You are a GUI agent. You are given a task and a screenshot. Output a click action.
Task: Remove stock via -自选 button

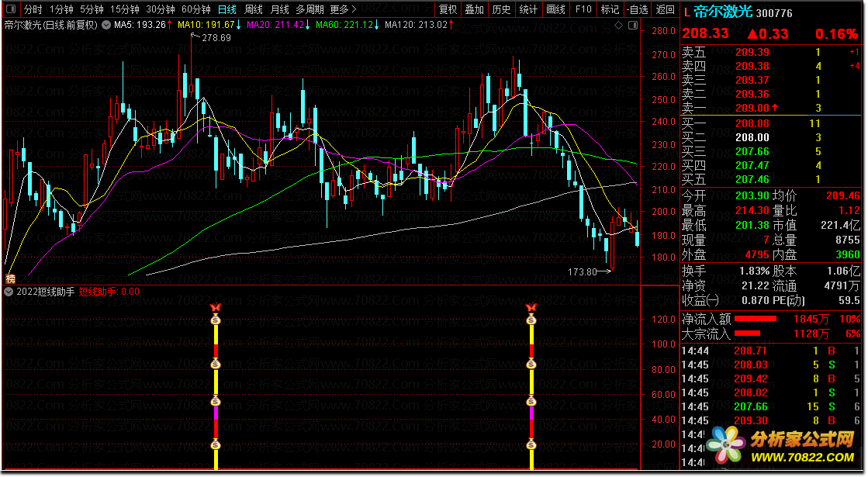[x=637, y=9]
